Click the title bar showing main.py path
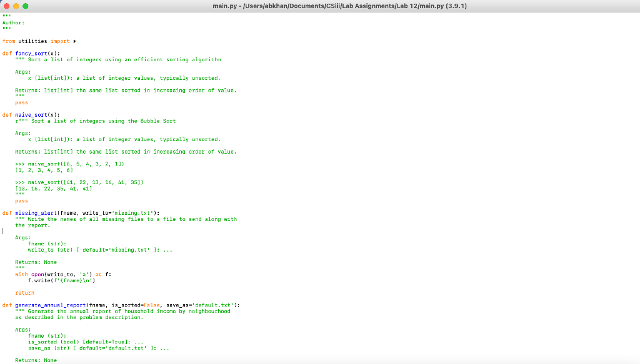 320,5
